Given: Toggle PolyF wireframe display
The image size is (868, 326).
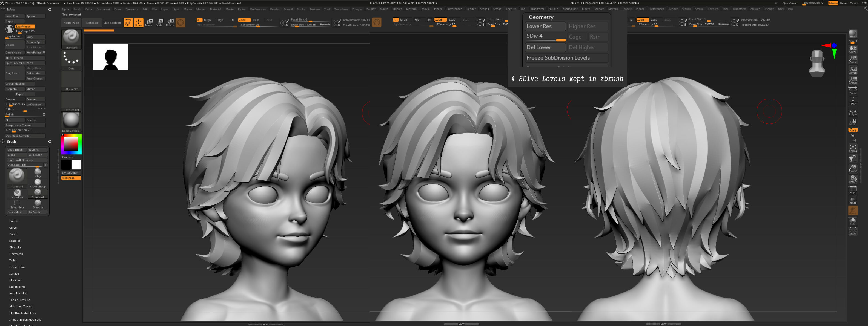Looking at the screenshot, I should tap(853, 190).
